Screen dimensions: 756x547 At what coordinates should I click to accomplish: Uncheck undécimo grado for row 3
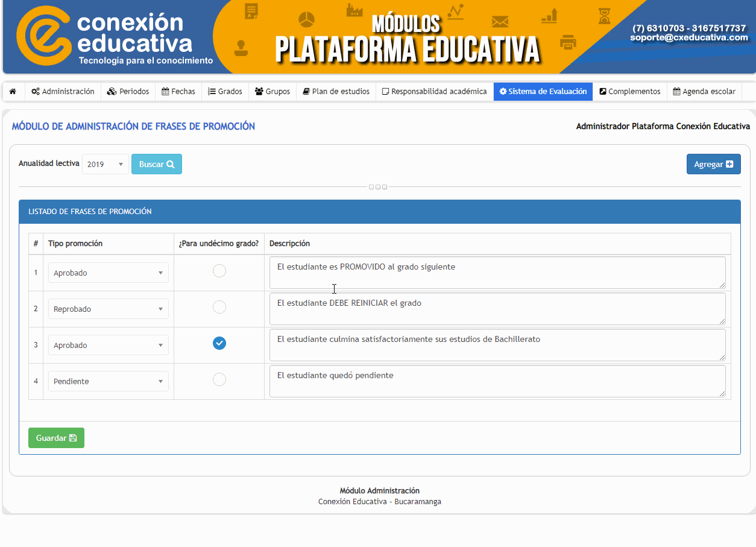[x=219, y=344]
